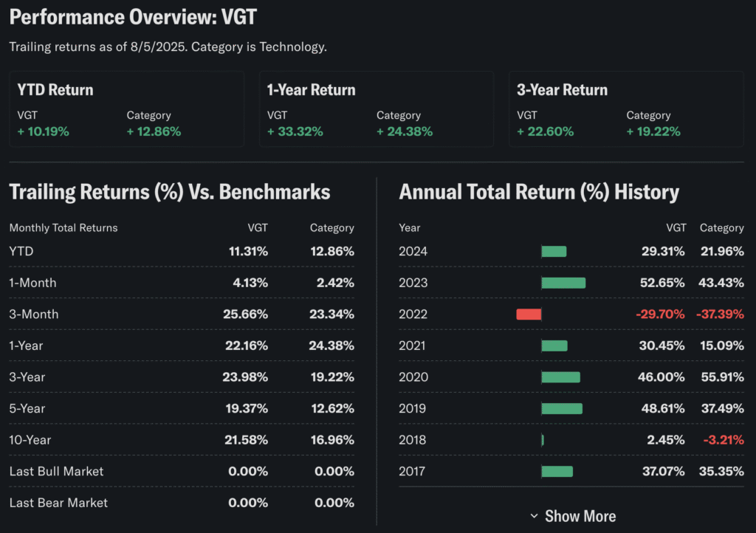Click VGT 3-Year table value 23.98%
756x533 pixels.
pyautogui.click(x=245, y=376)
